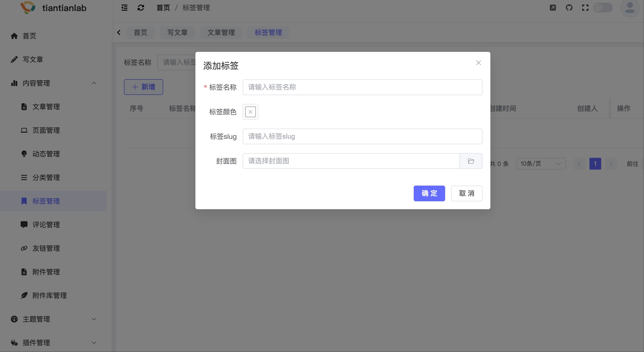
Task: Open 友链管理 in the sidebar
Action: 54,248
